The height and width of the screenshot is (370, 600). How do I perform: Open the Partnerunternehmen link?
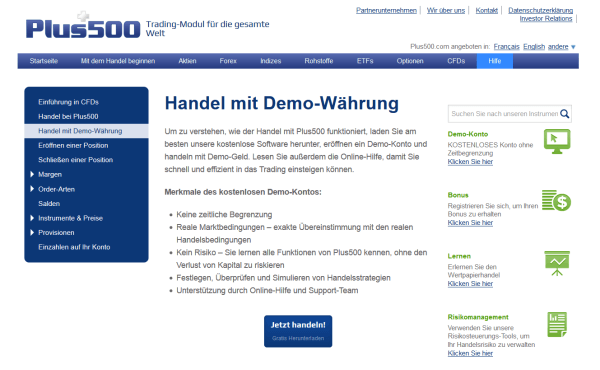(386, 10)
